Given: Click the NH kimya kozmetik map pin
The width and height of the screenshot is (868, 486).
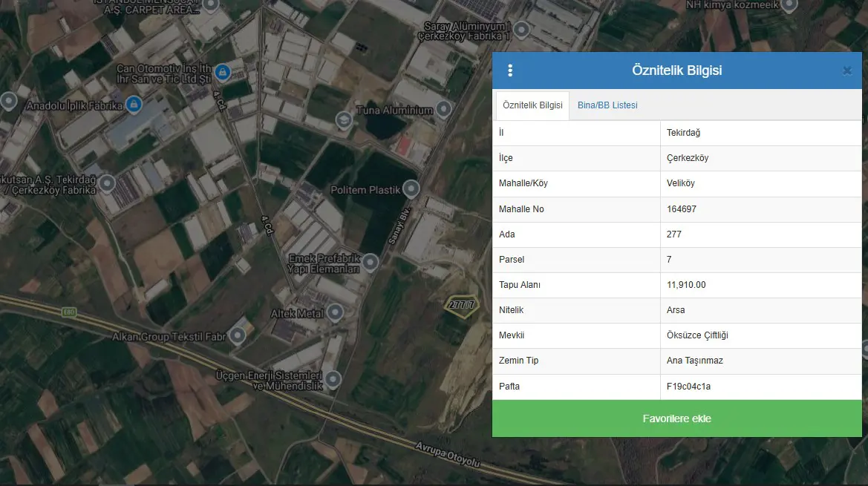Looking at the screenshot, I should tap(789, 5).
